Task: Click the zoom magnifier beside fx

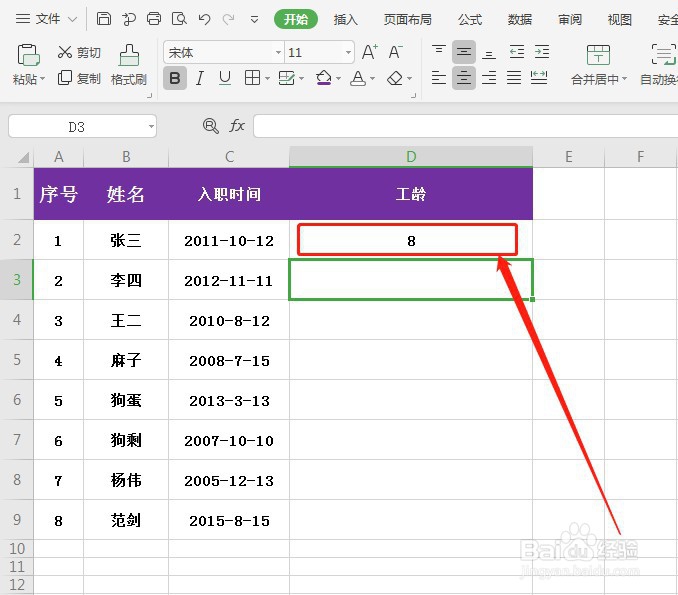Action: click(211, 126)
